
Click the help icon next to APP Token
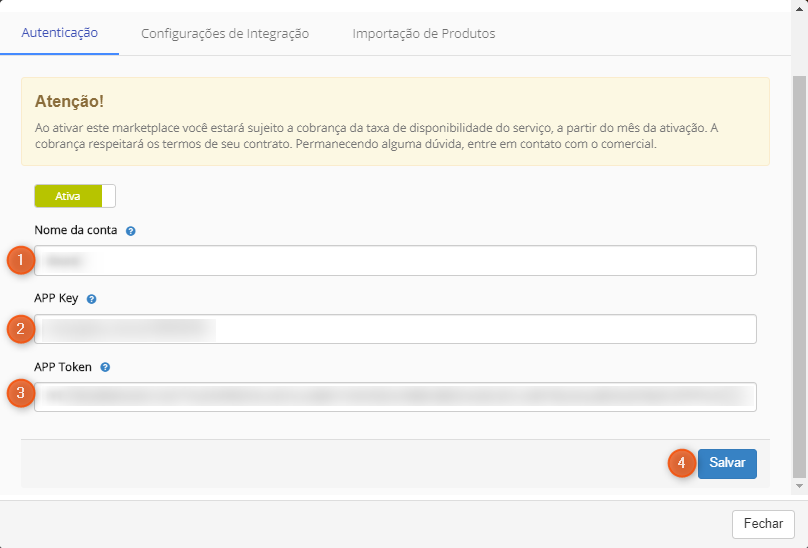[x=105, y=367]
